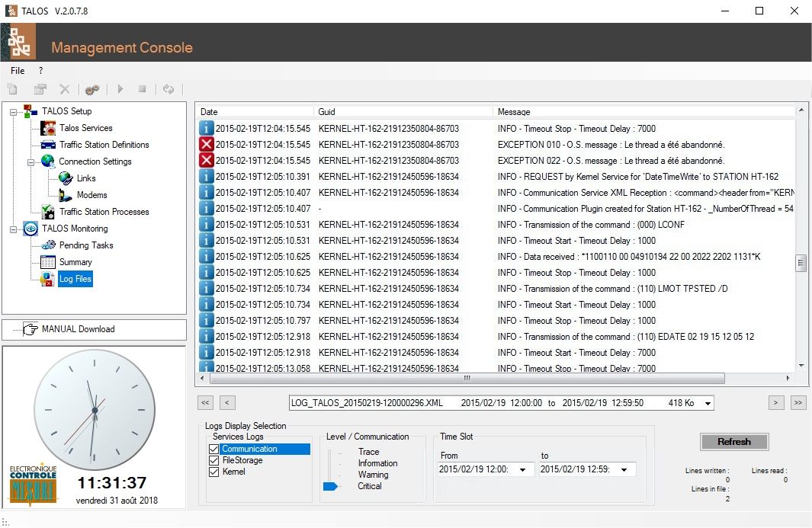Click the Refresh button
The height and width of the screenshot is (528, 812).
tap(733, 442)
